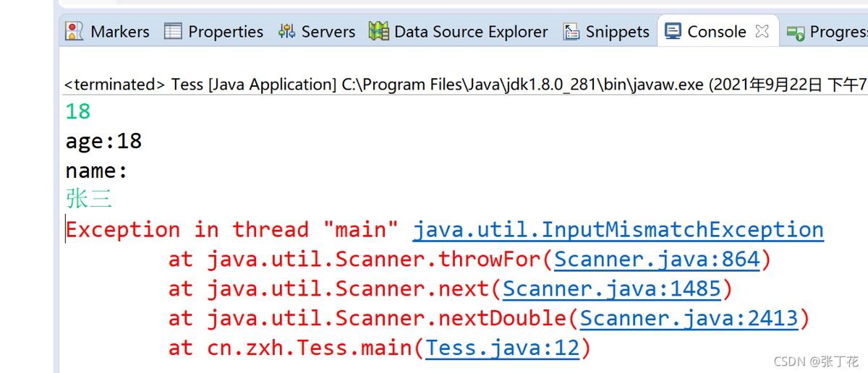Go to Tess.java:12 from the stack trace
The height and width of the screenshot is (373, 868).
[502, 348]
